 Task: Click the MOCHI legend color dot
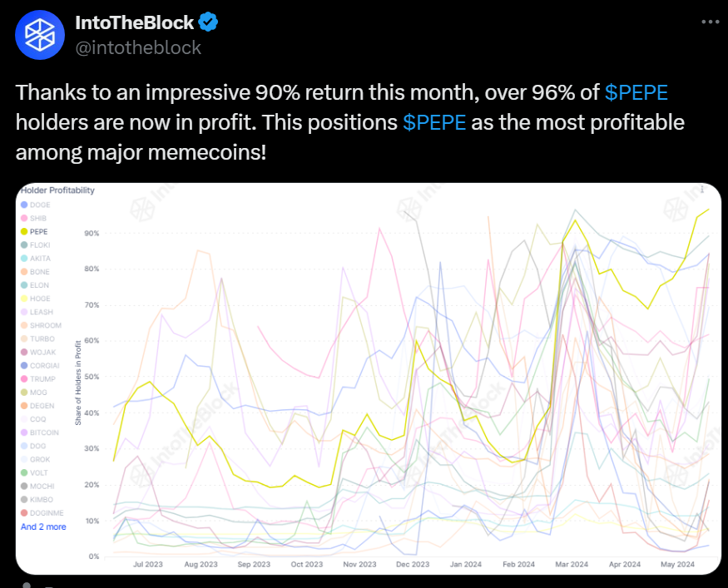point(24,486)
